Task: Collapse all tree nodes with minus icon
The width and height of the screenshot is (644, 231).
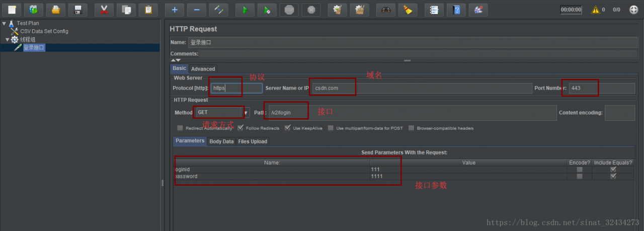Action: click(x=197, y=10)
